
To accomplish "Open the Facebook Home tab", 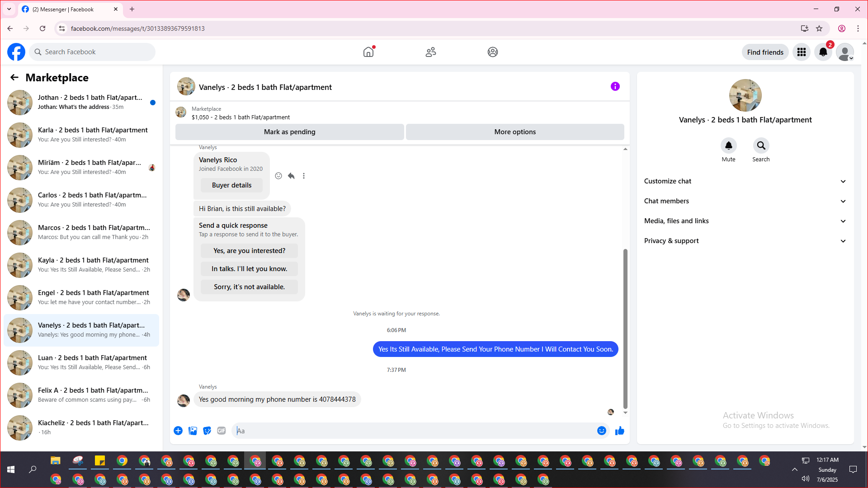I will pyautogui.click(x=368, y=52).
